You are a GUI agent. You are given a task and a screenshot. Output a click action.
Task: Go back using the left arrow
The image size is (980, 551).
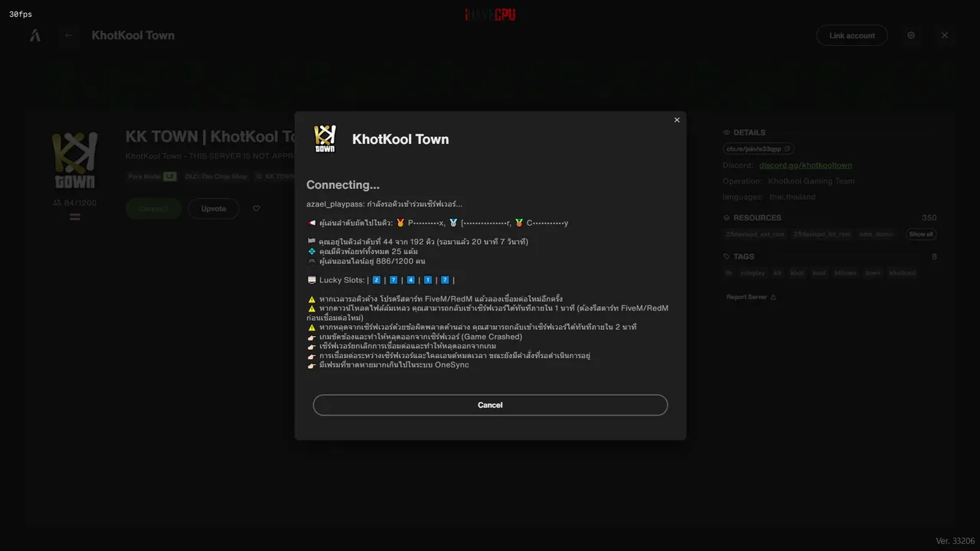(x=69, y=35)
